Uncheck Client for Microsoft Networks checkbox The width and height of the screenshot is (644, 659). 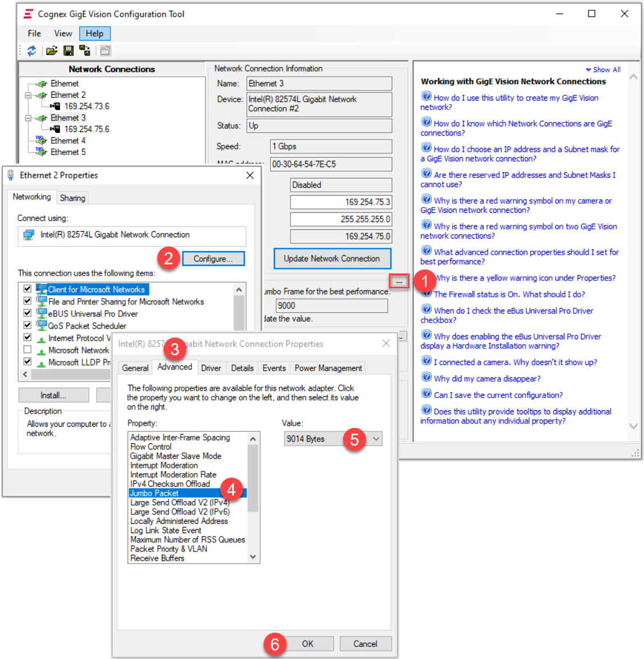(27, 289)
